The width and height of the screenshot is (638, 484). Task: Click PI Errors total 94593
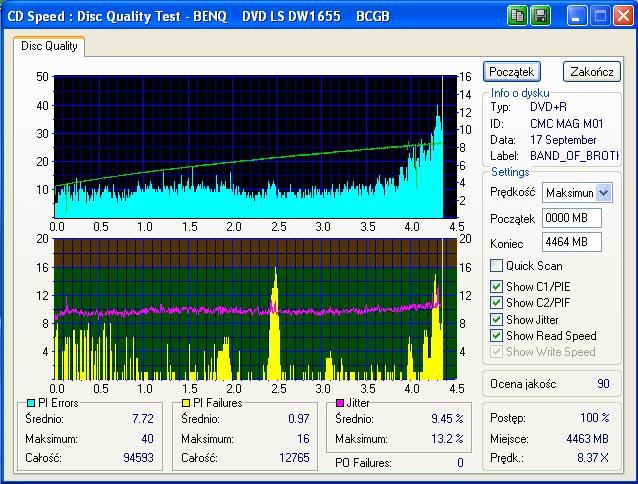[138, 458]
